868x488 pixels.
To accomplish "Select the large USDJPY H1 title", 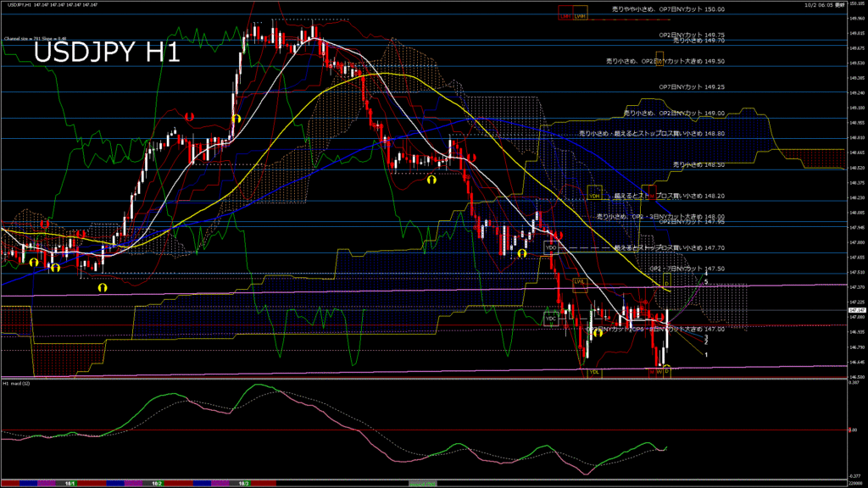I will click(106, 54).
